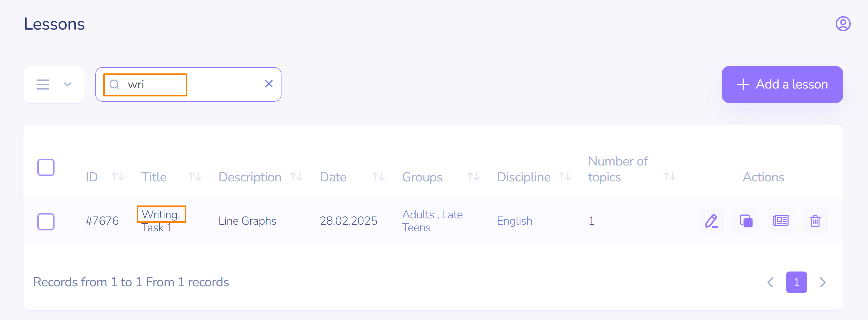This screenshot has height=320, width=868.
Task: Clear the search field with the X icon
Action: click(x=269, y=84)
